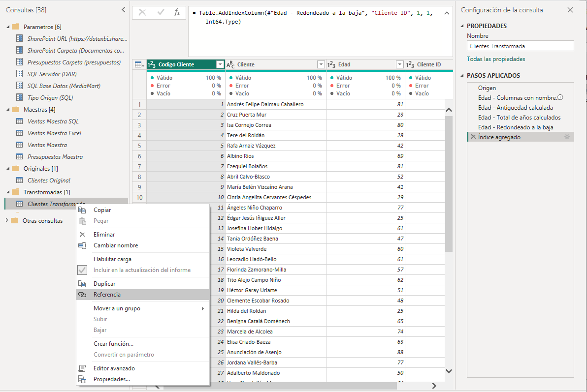587x392 pixels.
Task: Collapse the Originales [1] group
Action: pos(8,169)
